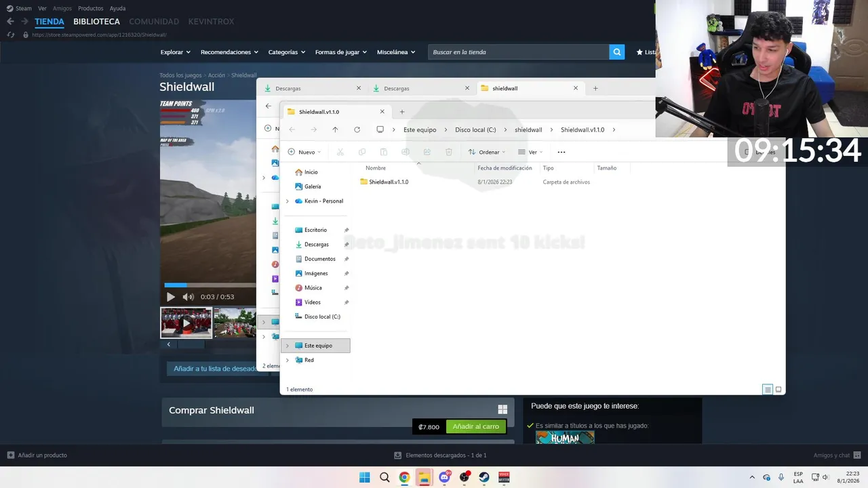This screenshot has height=488, width=868.
Task: Click the Delete trash icon in Explorer toolbar
Action: pos(449,152)
